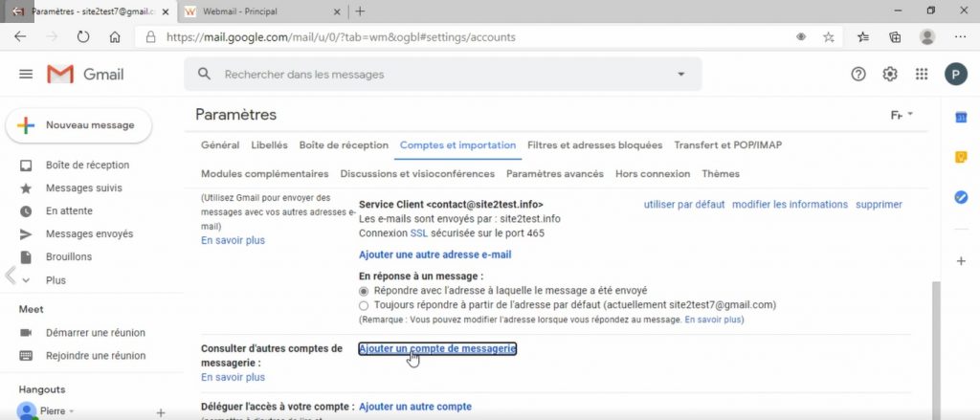Reload the page with refresh icon

(82, 37)
